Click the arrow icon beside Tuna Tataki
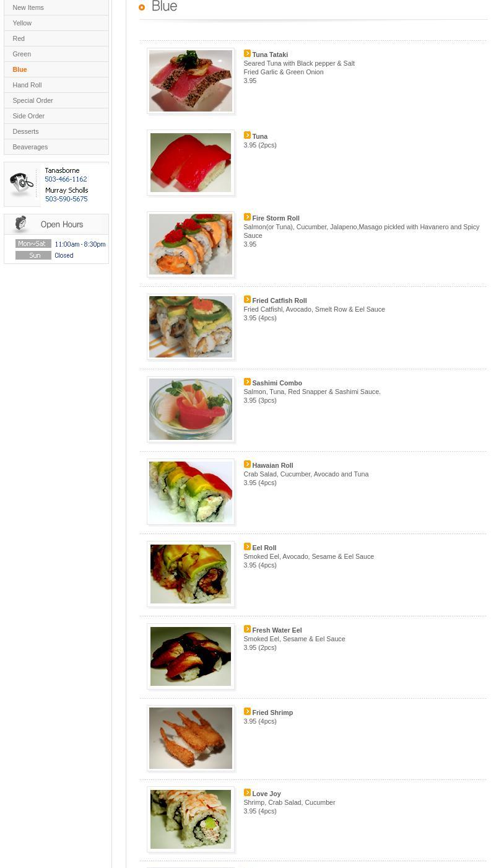The width and height of the screenshot is (491, 868). 247,54
